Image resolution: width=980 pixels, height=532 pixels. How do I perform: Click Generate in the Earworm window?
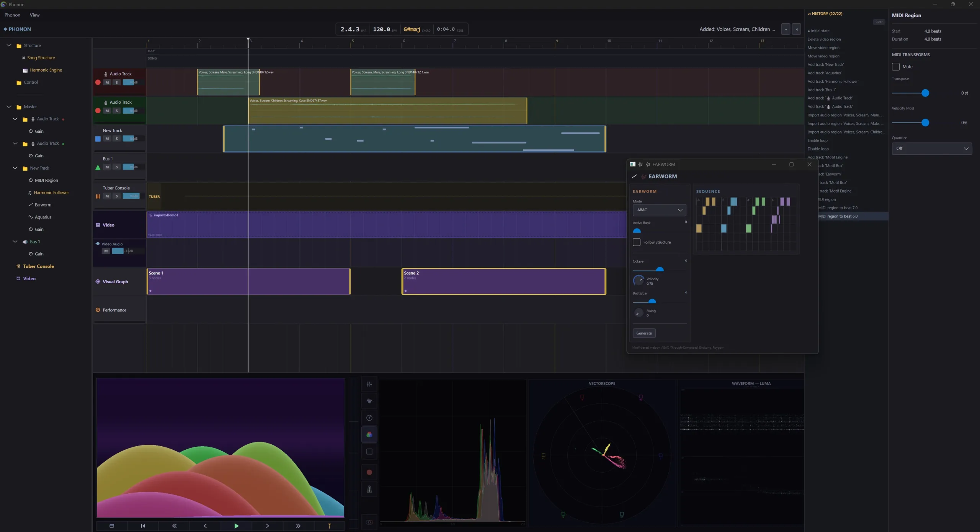point(644,333)
